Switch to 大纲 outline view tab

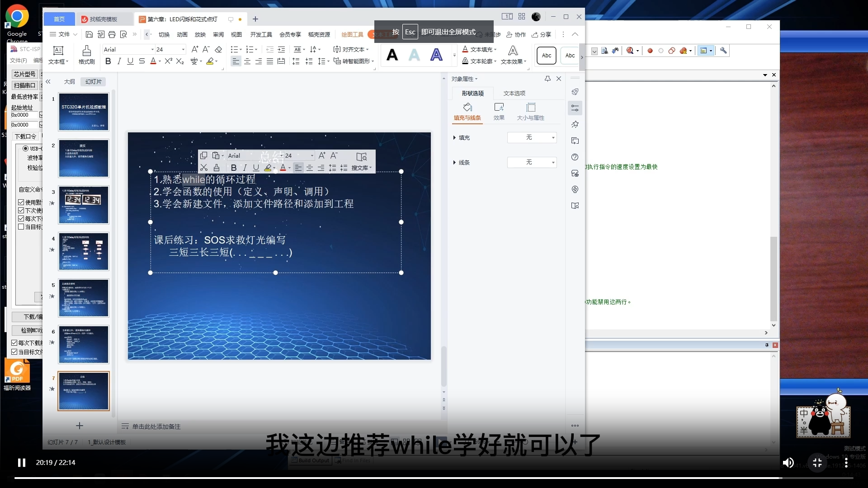[x=69, y=82]
